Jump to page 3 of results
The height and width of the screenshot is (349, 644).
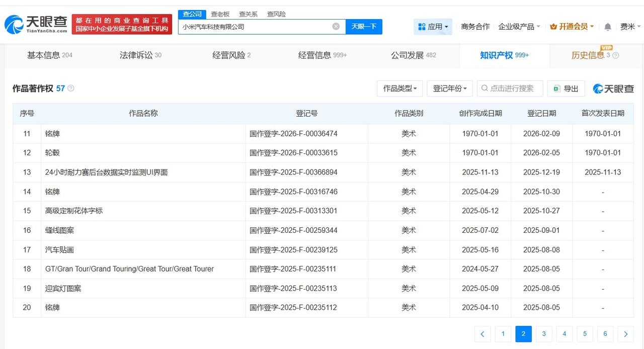tap(544, 334)
